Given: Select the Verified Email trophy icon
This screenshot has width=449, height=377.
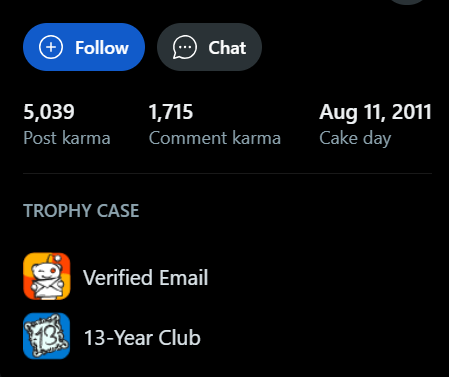Looking at the screenshot, I should coord(47,276).
